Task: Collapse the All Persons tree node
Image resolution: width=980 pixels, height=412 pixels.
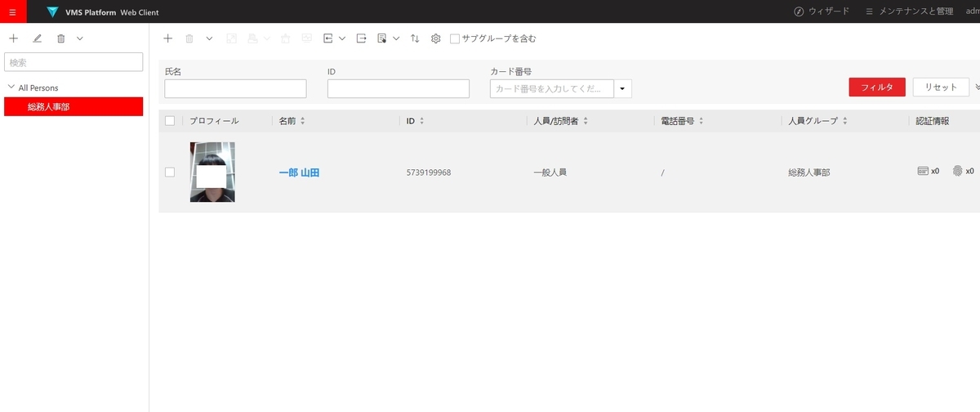Action: pos(10,87)
